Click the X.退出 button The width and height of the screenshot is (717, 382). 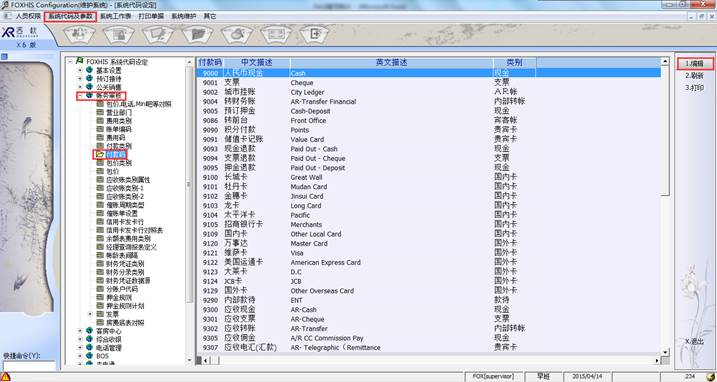point(694,341)
